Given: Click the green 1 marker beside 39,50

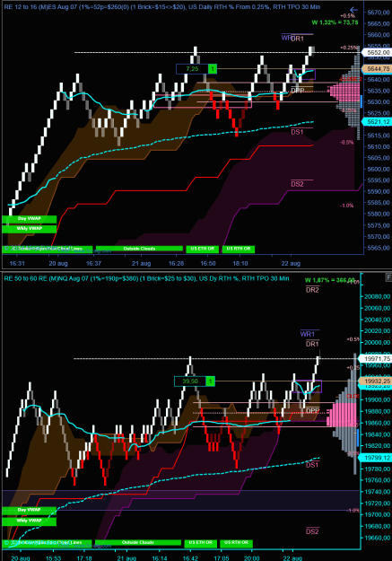Looking at the screenshot, I should point(210,381).
